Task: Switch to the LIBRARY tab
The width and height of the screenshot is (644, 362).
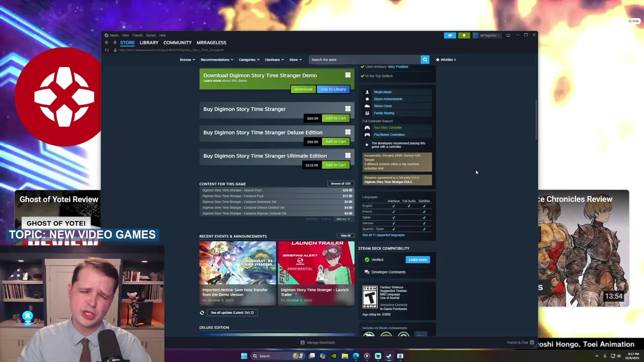Action: pyautogui.click(x=149, y=43)
